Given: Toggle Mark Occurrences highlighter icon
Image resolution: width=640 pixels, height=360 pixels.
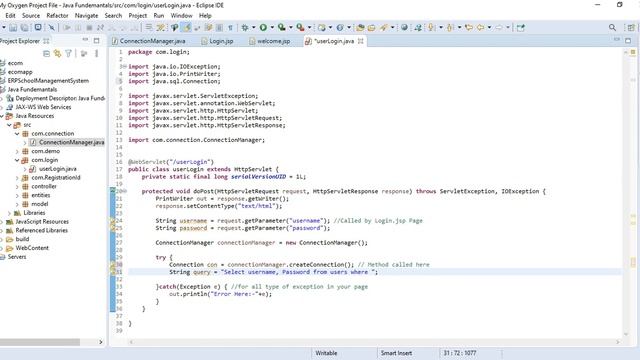Looking at the screenshot, I should click(x=187, y=27).
